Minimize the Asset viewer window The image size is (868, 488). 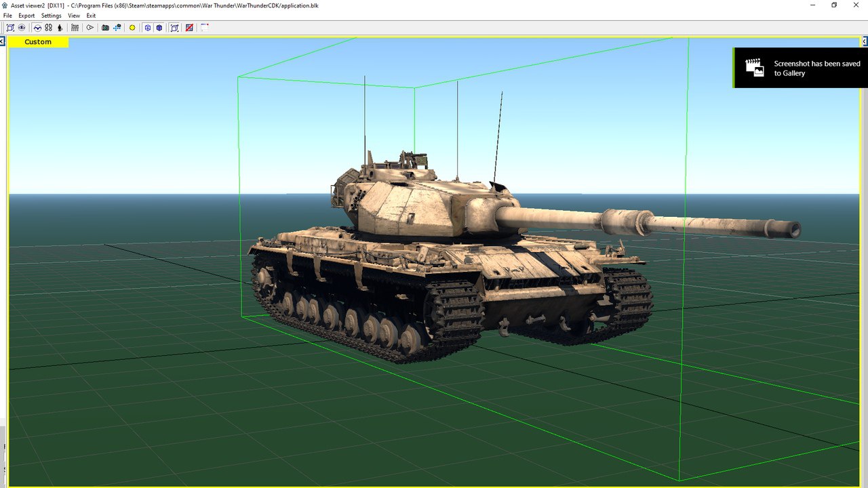point(813,5)
